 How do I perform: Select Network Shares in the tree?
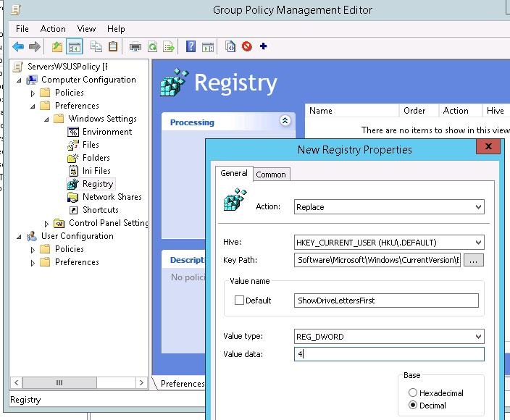click(x=112, y=197)
